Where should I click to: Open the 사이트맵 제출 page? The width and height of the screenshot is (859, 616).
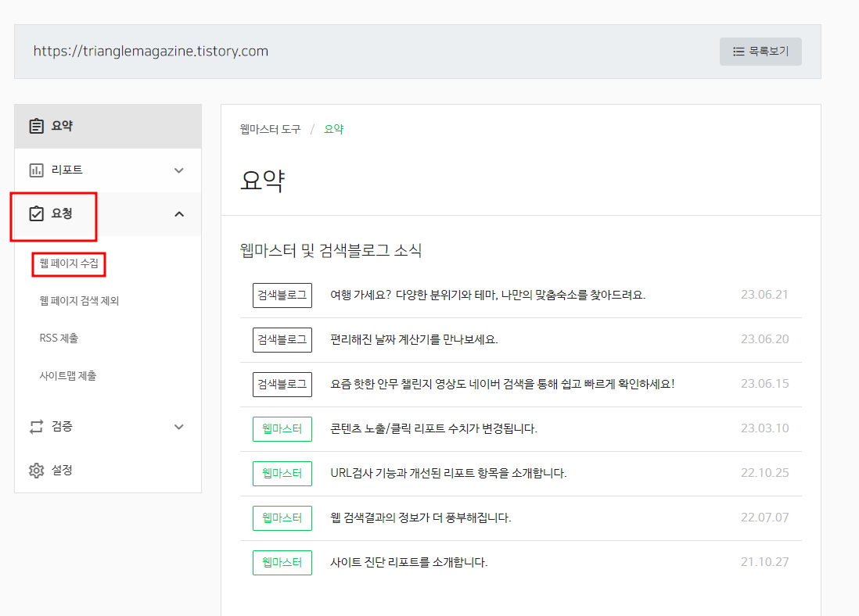(x=69, y=374)
